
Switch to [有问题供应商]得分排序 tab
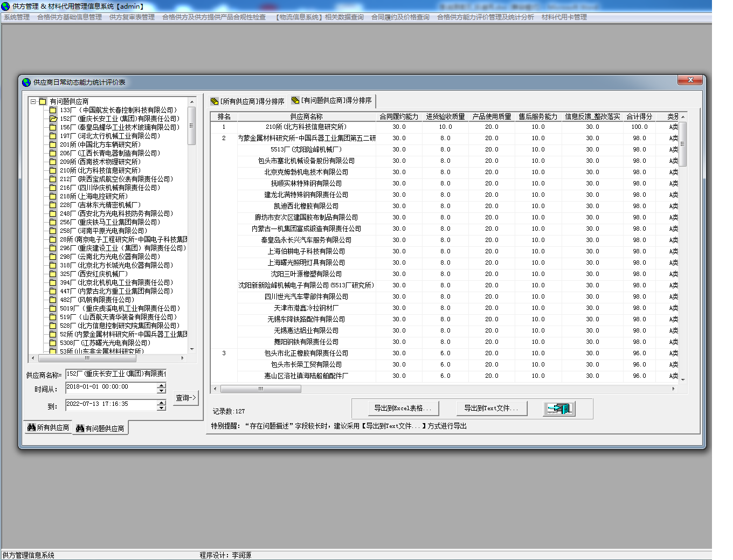point(331,101)
